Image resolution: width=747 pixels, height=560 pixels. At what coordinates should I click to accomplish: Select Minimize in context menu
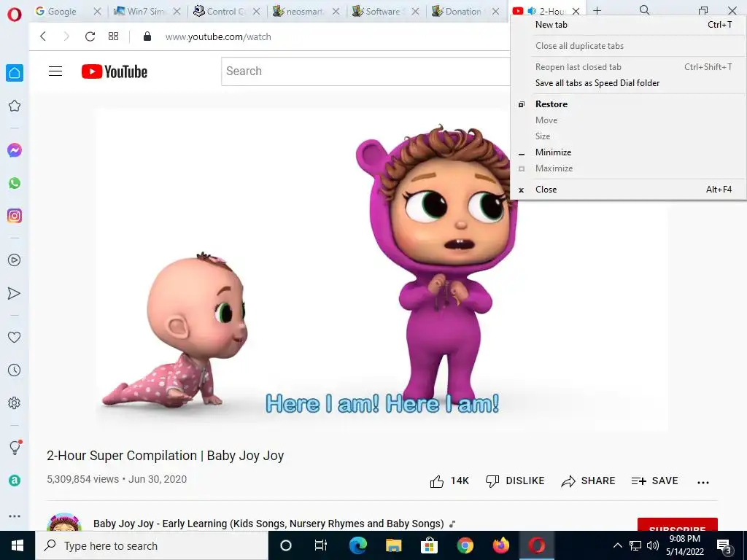pos(628,152)
